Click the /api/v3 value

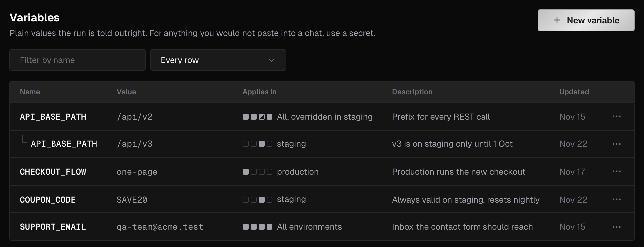coord(135,144)
